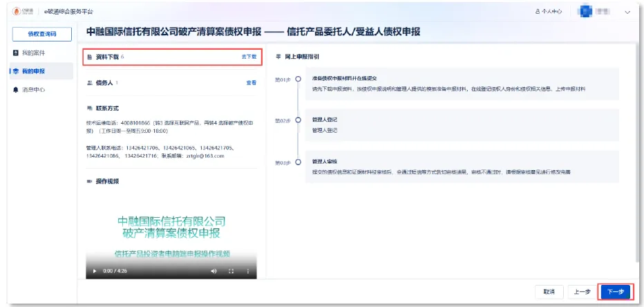Click the support phone number 4008101866
The image size is (644, 307).
(134, 122)
